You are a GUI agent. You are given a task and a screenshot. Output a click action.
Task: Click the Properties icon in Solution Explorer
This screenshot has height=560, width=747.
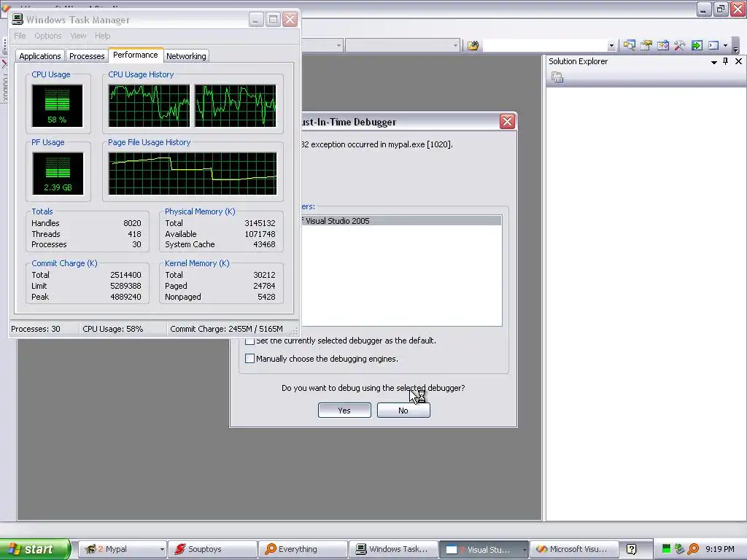(557, 77)
